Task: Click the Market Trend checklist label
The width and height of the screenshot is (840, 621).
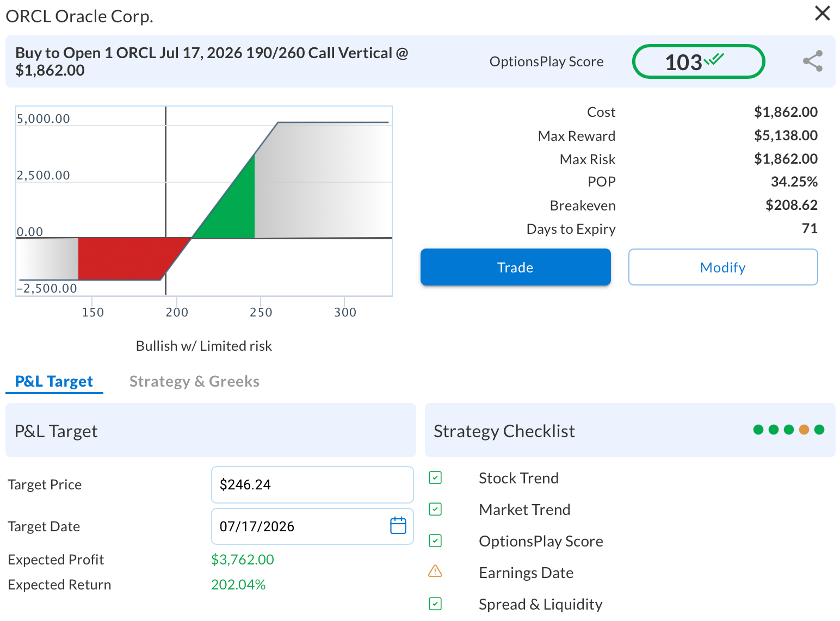Action: coord(524,510)
